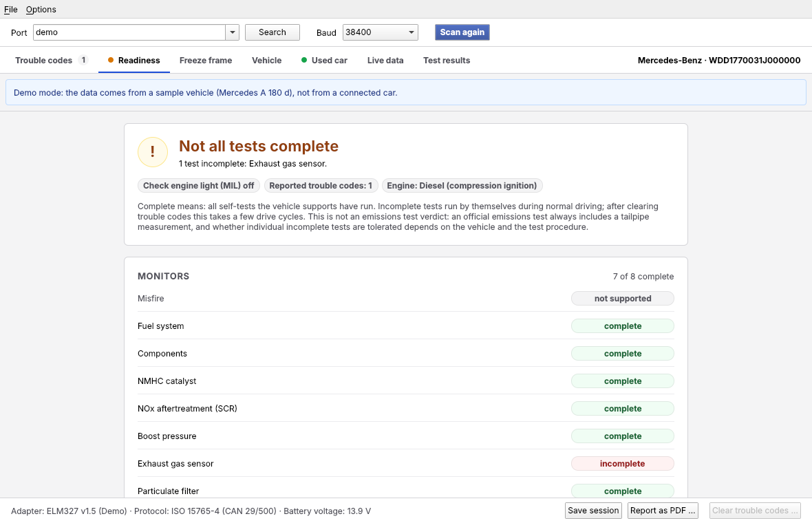
Task: Click the complete badge for Boost pressure
Action: click(623, 436)
